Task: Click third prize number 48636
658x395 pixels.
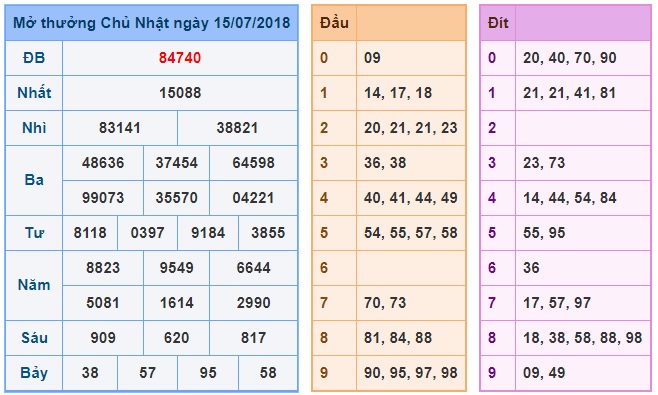Action: [103, 163]
